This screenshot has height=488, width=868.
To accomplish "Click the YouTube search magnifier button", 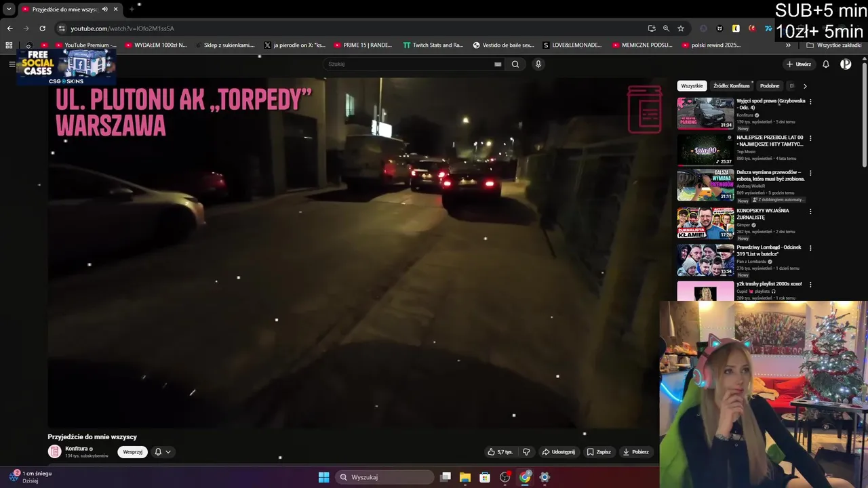I will [515, 64].
